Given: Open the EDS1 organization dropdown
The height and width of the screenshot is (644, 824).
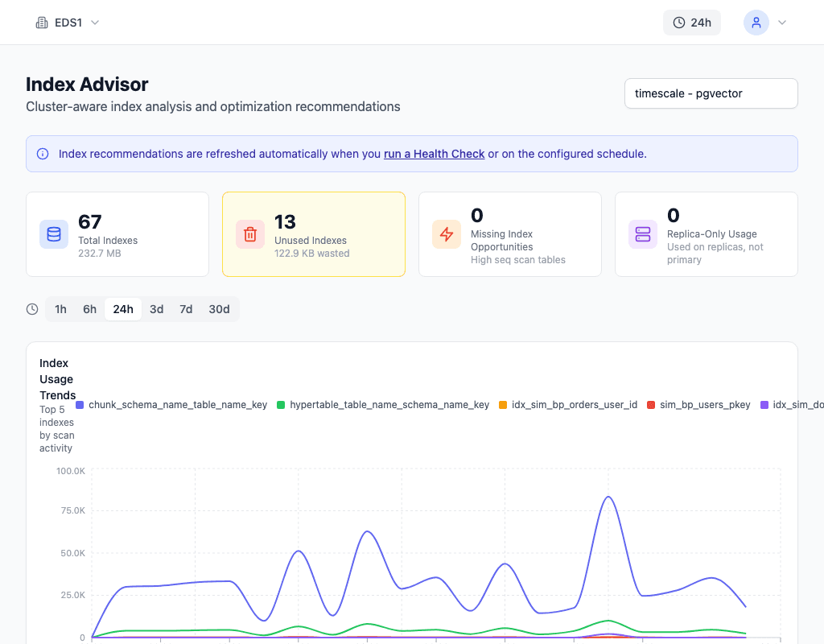Looking at the screenshot, I should pos(68,23).
